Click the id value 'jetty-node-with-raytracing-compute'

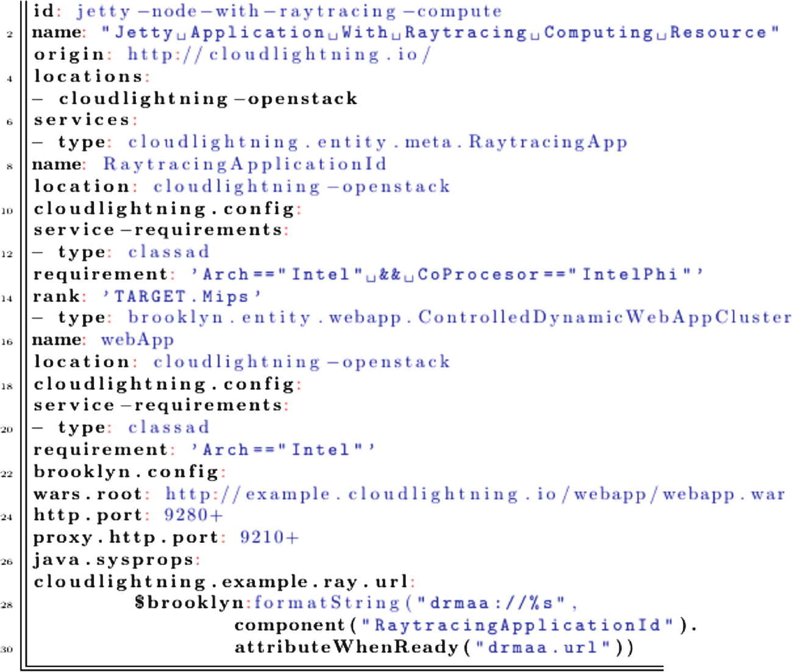[289, 11]
